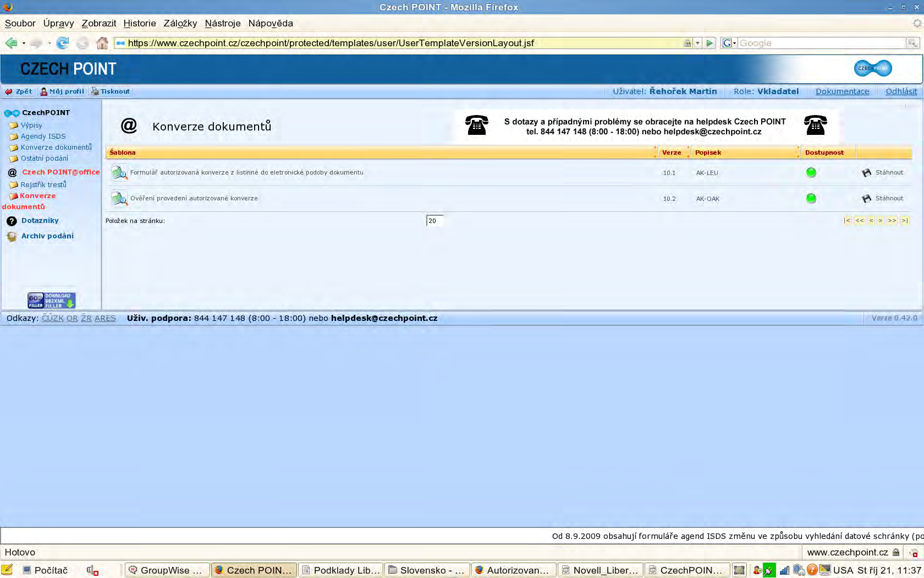The height and width of the screenshot is (578, 924).
Task: Click the Home icon in Firefox toolbar
Action: coord(102,43)
